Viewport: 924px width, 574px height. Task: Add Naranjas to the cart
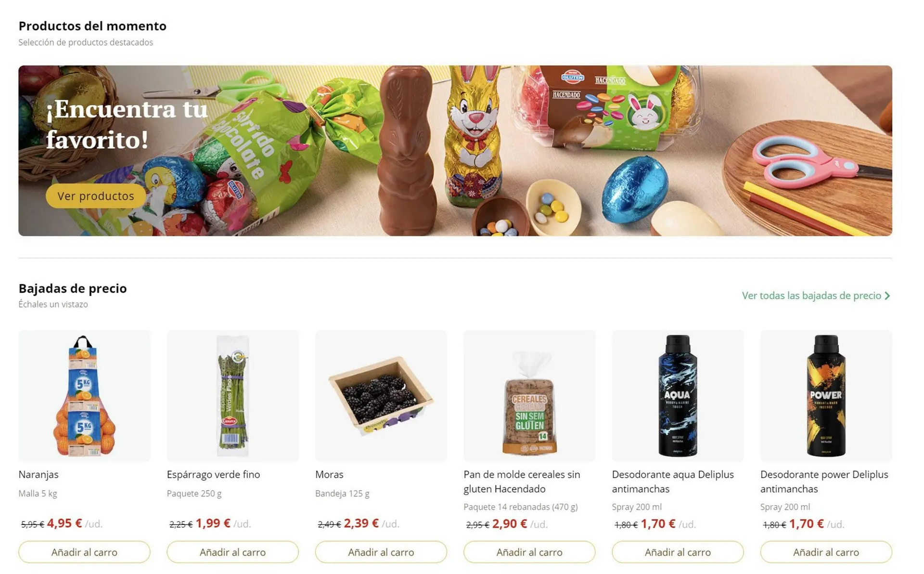(x=84, y=552)
